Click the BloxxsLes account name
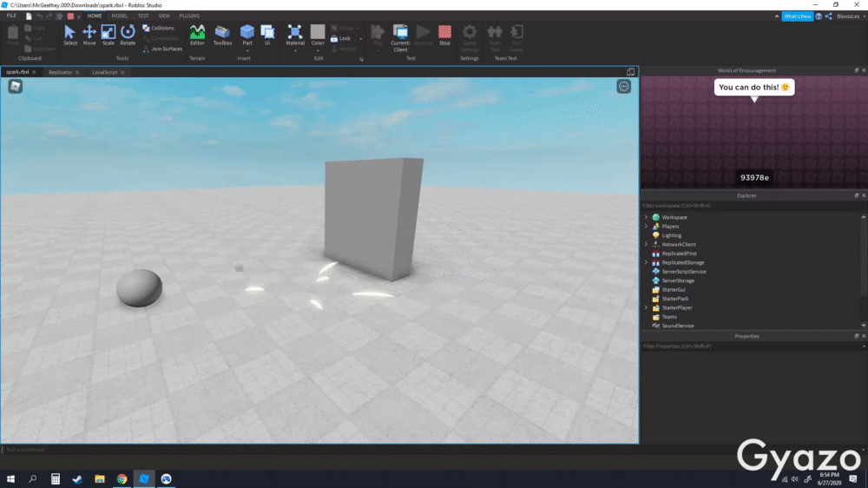The height and width of the screenshot is (488, 868). [x=848, y=16]
